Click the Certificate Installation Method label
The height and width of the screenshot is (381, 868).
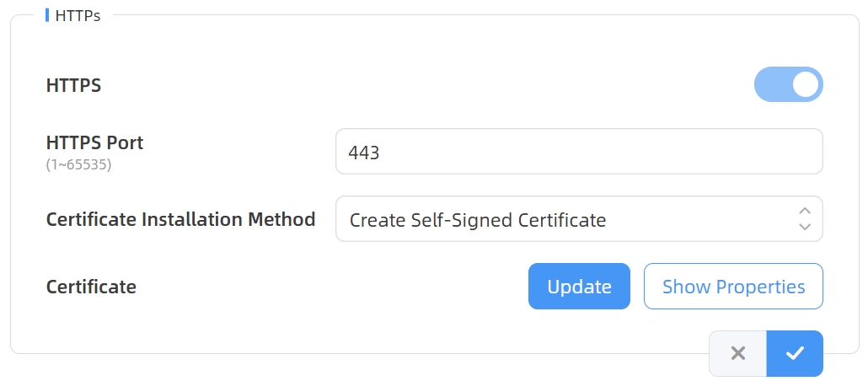click(x=180, y=219)
